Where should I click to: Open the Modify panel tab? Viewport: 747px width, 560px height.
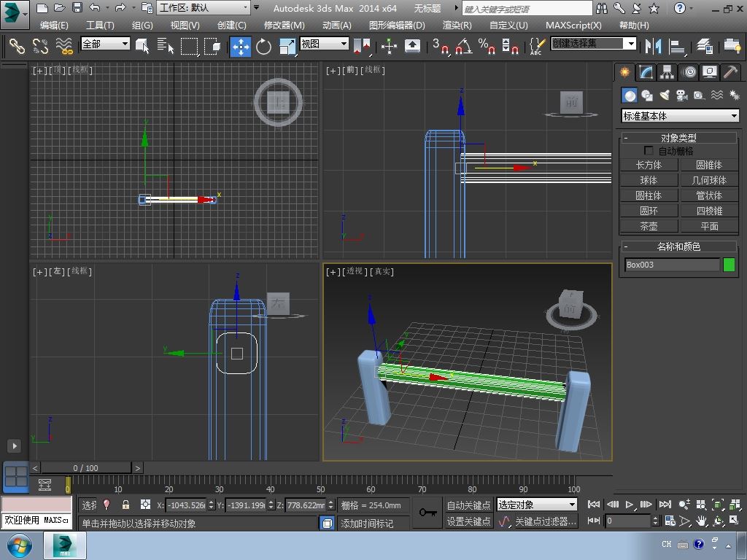[x=646, y=72]
